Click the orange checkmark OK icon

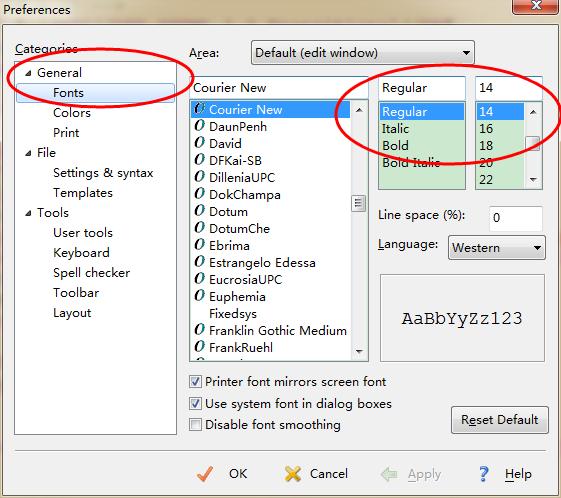[x=205, y=474]
